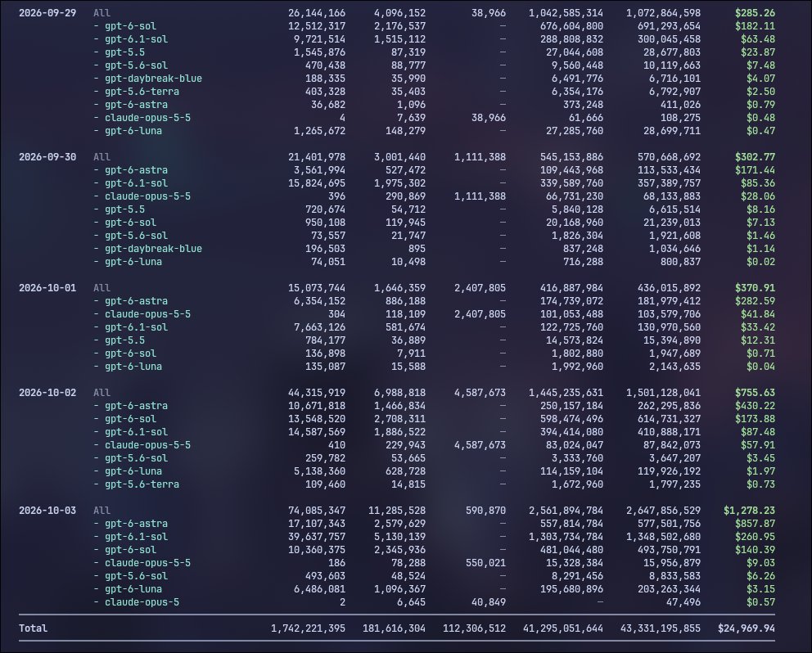
Task: Select total value 181,616,304
Action: coord(394,628)
